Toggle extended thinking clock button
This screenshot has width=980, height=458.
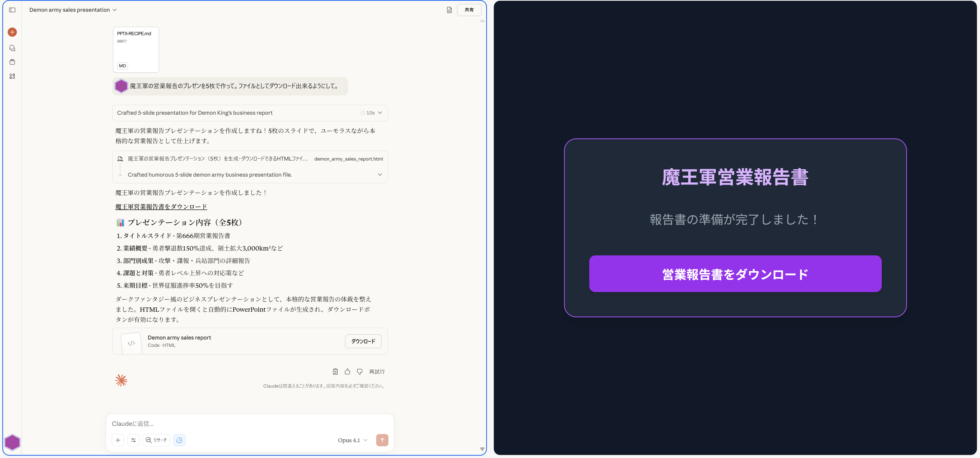click(179, 440)
